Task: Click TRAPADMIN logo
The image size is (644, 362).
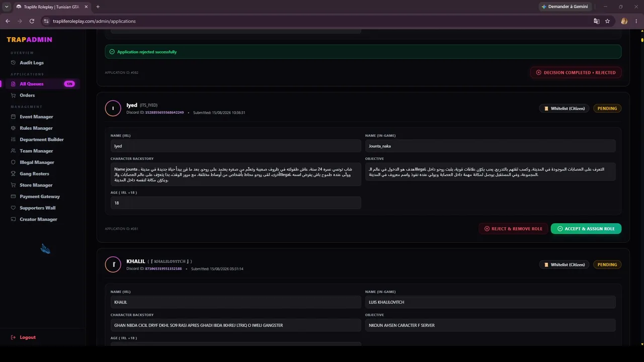Action: [x=29, y=40]
